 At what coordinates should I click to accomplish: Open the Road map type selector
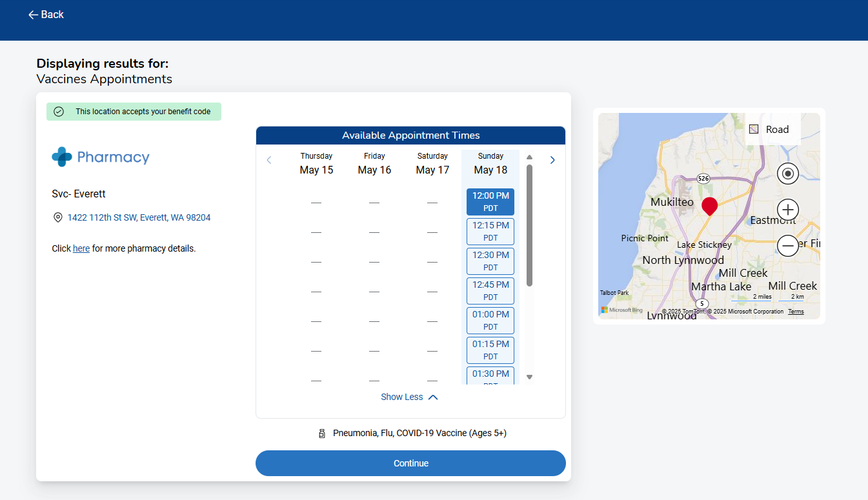coord(772,129)
